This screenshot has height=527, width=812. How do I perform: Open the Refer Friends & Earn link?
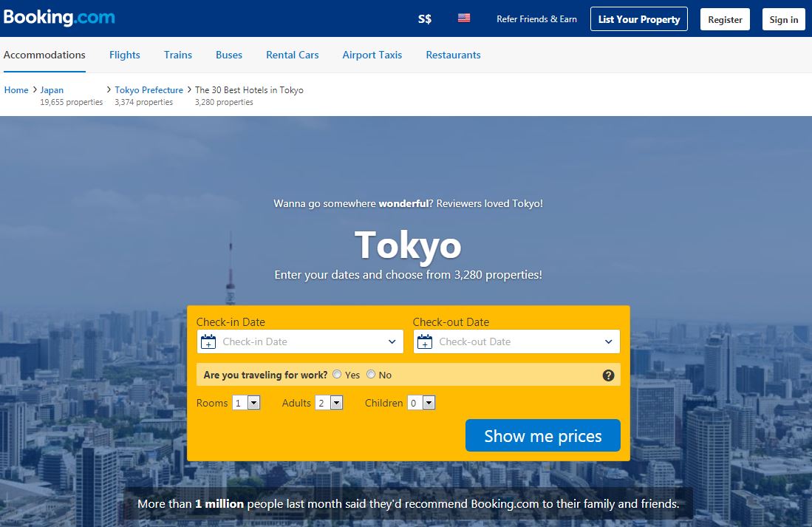coord(536,19)
